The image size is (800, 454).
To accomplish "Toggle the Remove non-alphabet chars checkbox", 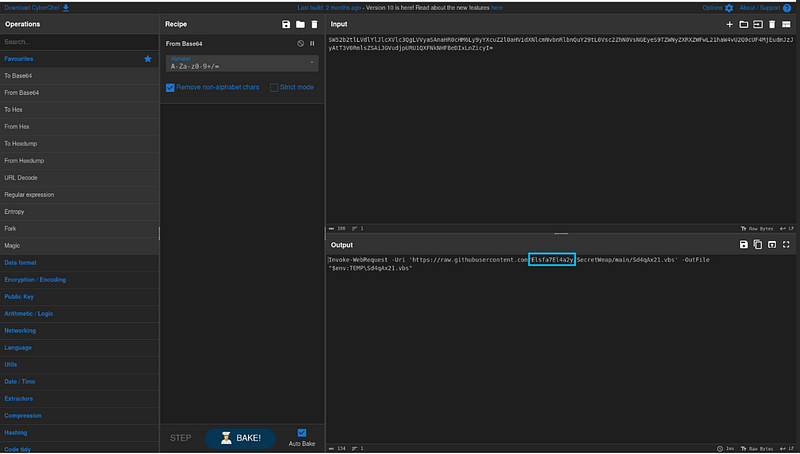I will click(170, 88).
